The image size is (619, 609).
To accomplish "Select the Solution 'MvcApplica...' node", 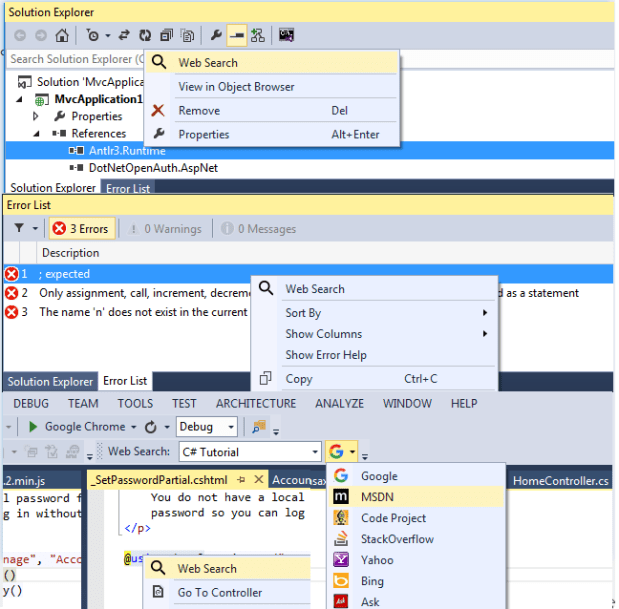I will pyautogui.click(x=81, y=82).
